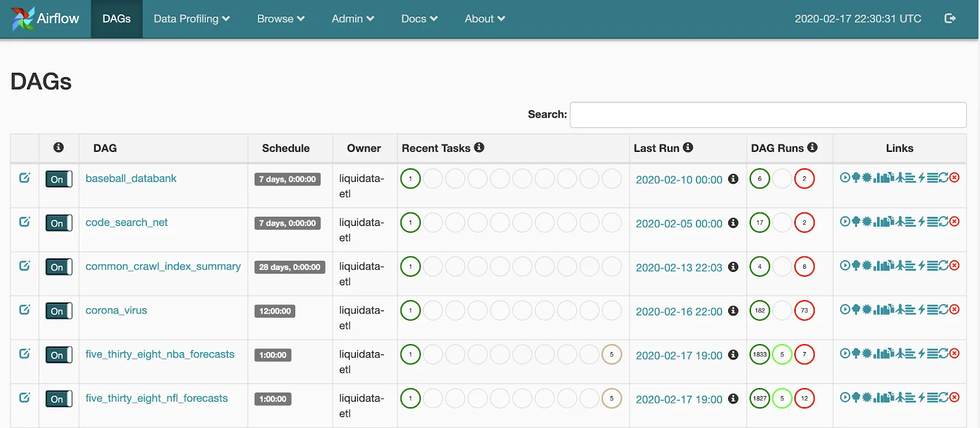Toggle baseball_databank DAG off
This screenshot has width=980, height=428.
(59, 179)
